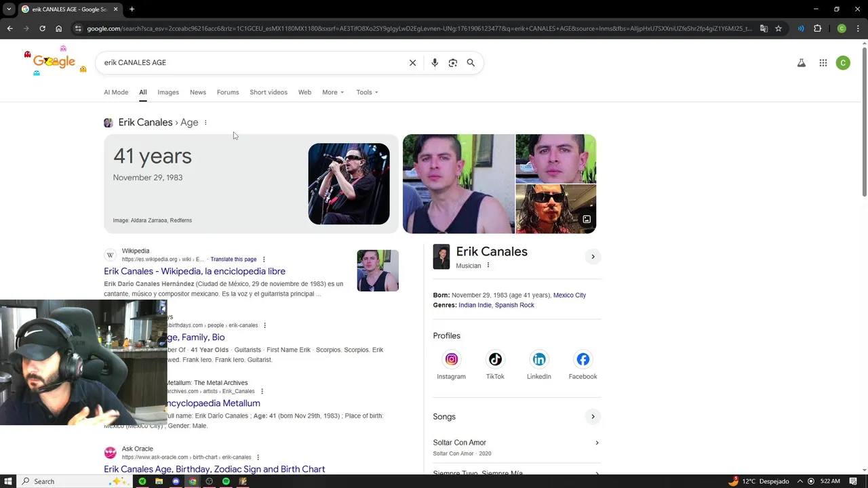Screen dimensions: 868x488
Task: Open the Mexico City link
Action: tap(570, 295)
